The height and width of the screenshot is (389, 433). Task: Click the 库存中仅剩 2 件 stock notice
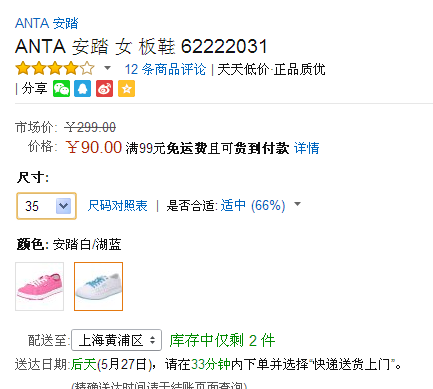pos(222,340)
